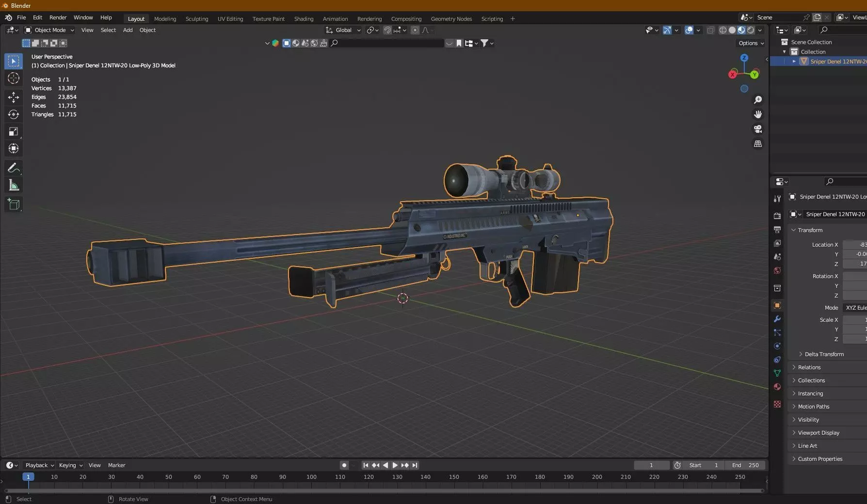Open the Physics properties tab
Image resolution: width=867 pixels, height=504 pixels.
click(x=777, y=346)
